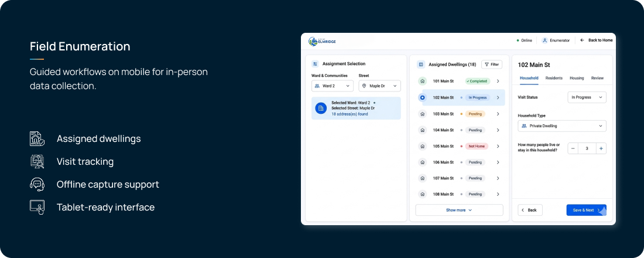Click the Back to Home arrow
Image resolution: width=644 pixels, height=258 pixels.
click(x=582, y=40)
